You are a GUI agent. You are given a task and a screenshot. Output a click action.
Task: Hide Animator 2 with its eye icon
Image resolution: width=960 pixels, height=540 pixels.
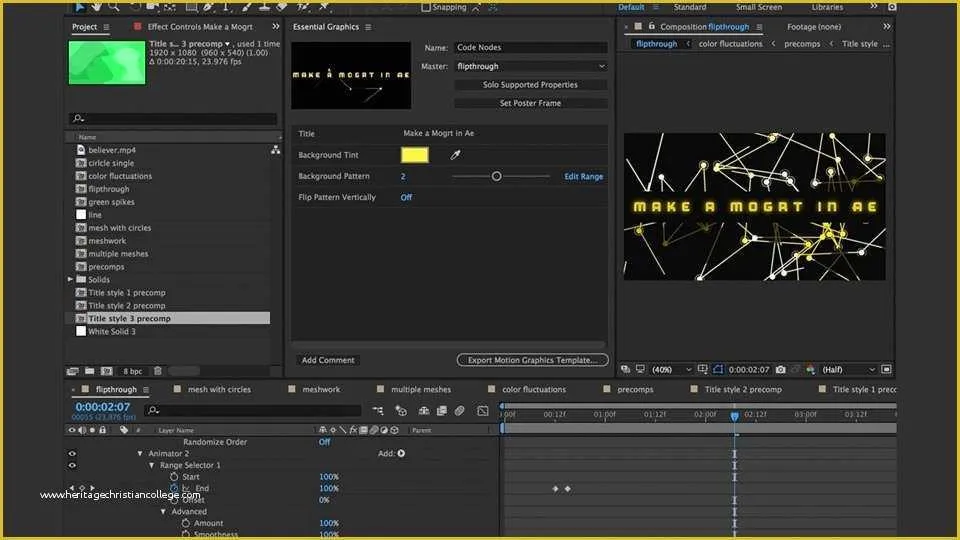[x=72, y=454]
